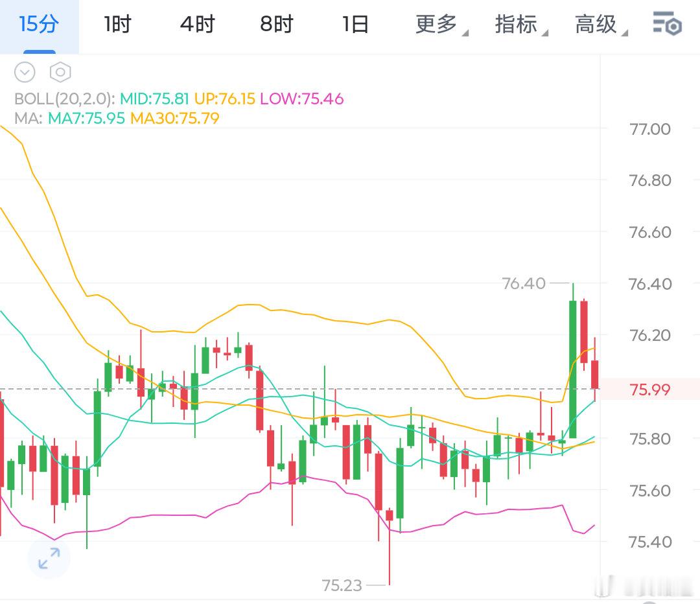Click the 75.23 low price marker

point(342,585)
